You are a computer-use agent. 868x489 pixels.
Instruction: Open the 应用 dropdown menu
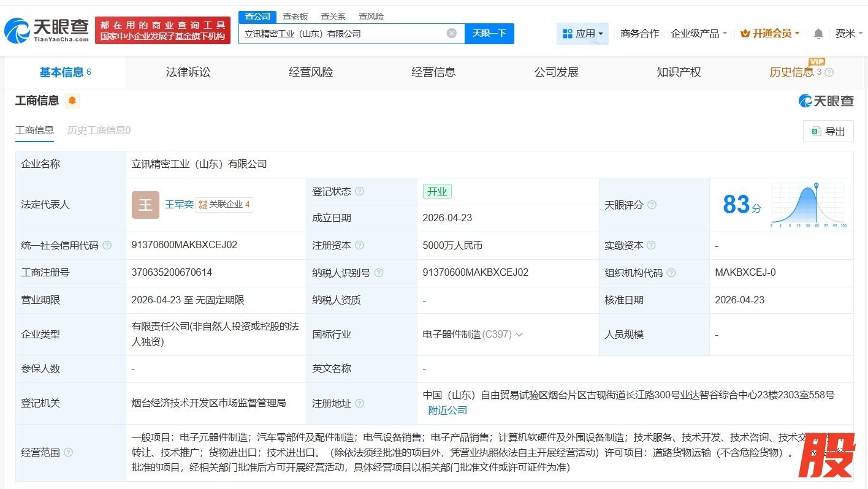click(x=582, y=34)
